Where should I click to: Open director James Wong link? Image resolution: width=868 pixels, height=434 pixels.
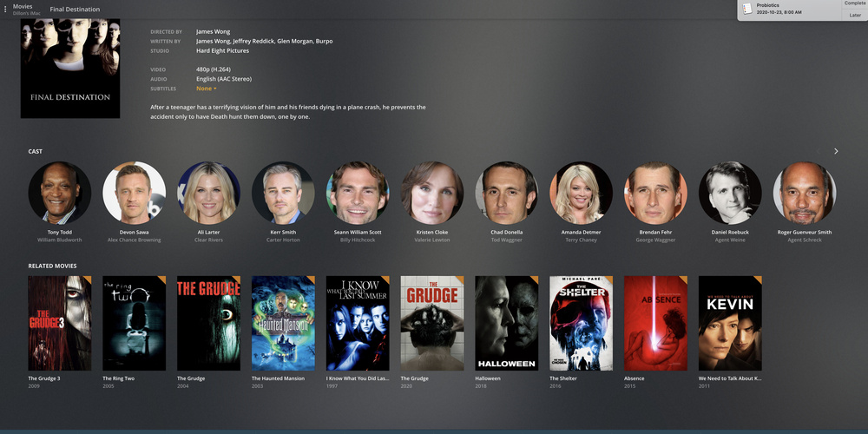click(x=214, y=32)
